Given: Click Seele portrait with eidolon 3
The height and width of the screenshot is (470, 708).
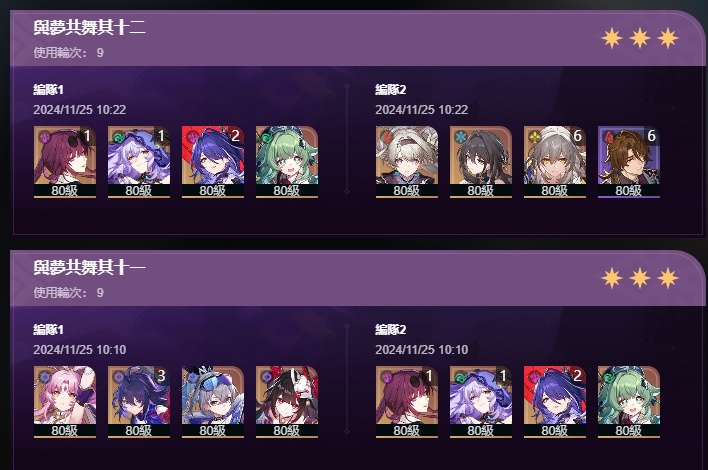Looking at the screenshot, I should point(139,402).
